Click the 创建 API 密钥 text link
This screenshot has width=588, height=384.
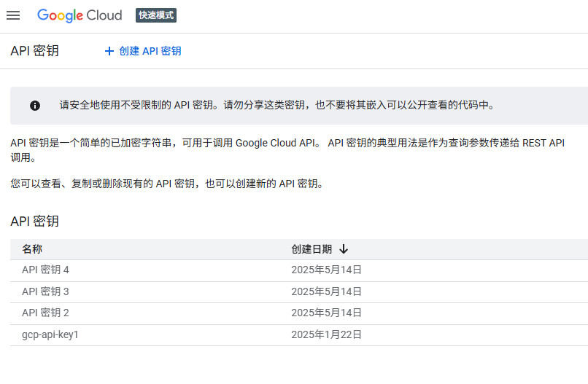coord(150,51)
